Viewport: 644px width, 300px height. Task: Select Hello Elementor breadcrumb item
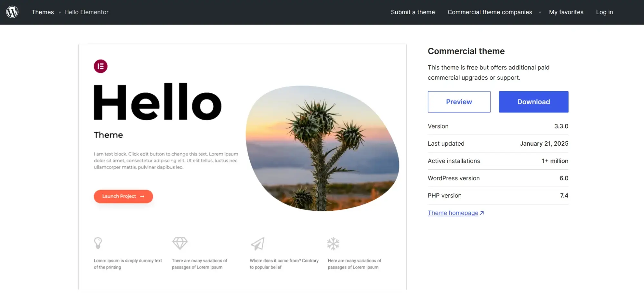[86, 12]
